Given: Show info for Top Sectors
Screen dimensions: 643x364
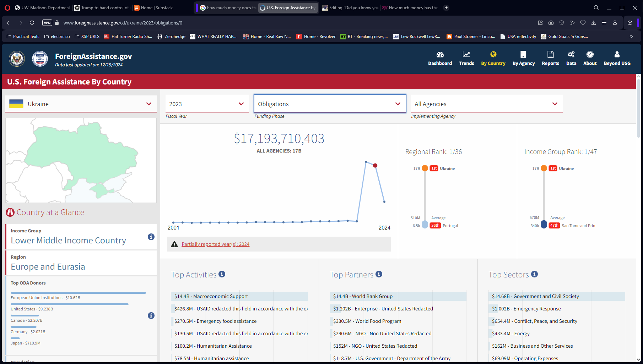Looking at the screenshot, I should pos(534,274).
